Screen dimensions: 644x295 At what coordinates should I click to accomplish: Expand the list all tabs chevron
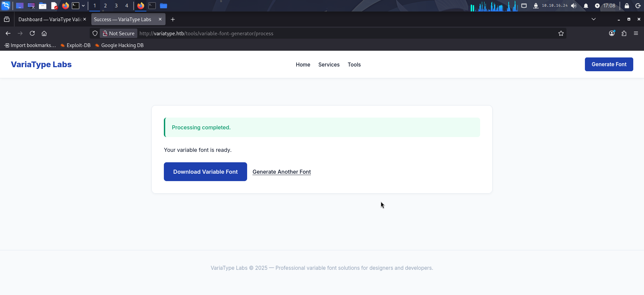click(x=594, y=19)
